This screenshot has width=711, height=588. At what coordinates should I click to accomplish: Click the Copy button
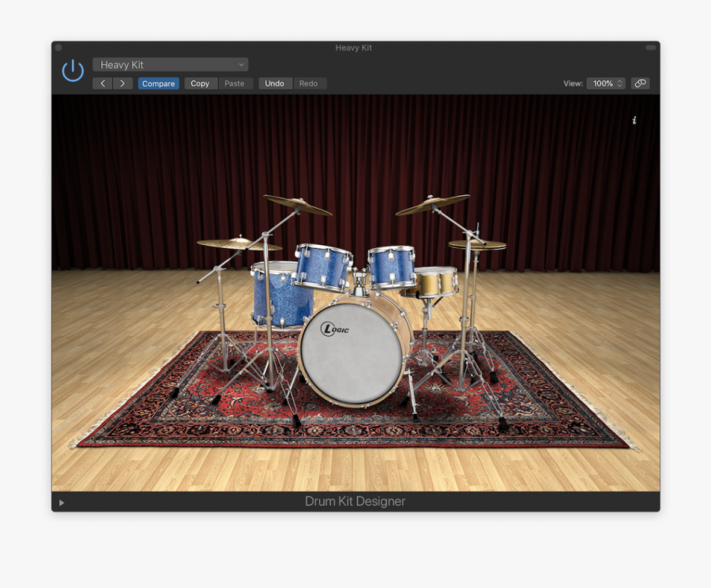coord(200,83)
